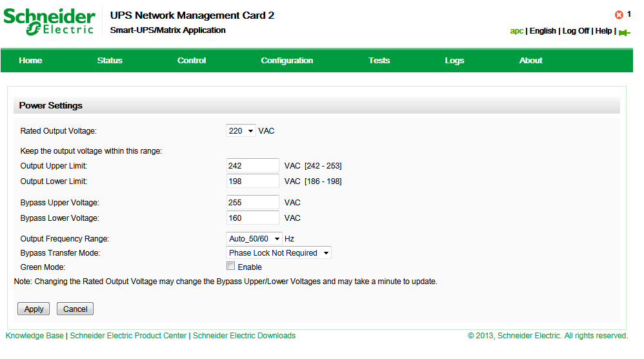644x359 pixels.
Task: Click the 'Note: Changing the Rated Output Voltage' text
Action: point(225,282)
